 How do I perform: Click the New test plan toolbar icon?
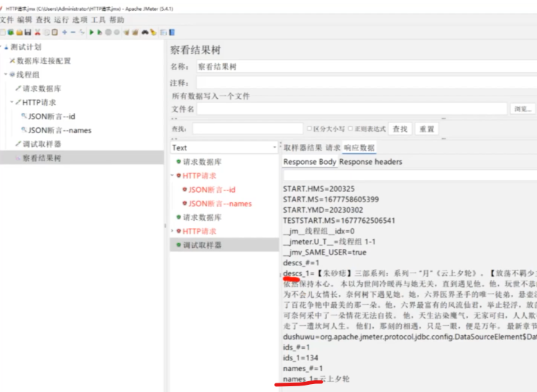pyautogui.click(x=3, y=32)
